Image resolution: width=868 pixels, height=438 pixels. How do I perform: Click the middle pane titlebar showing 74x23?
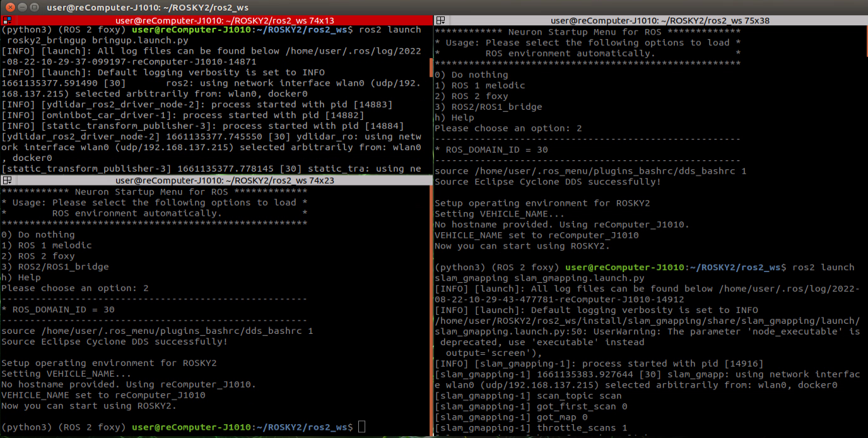218,181
